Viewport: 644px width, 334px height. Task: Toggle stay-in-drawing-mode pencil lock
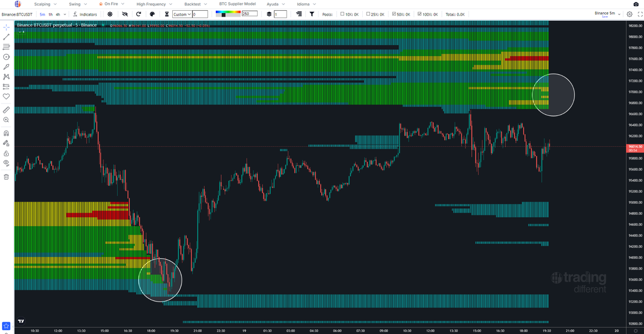tap(6, 143)
